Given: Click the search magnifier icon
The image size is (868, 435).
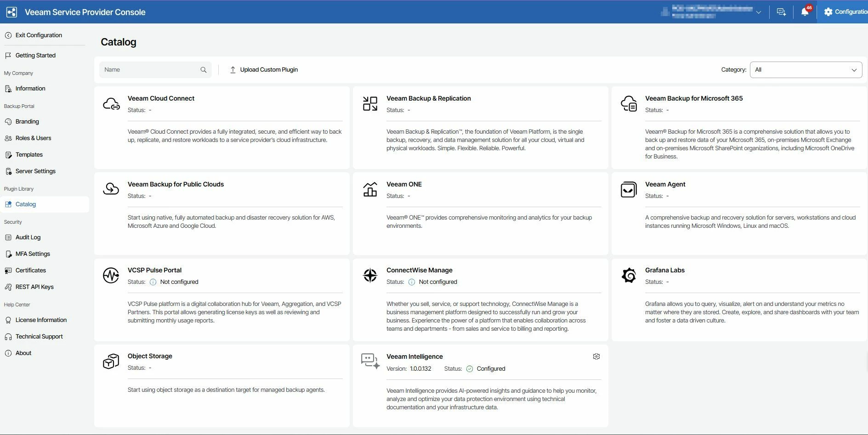Looking at the screenshot, I should 204,70.
